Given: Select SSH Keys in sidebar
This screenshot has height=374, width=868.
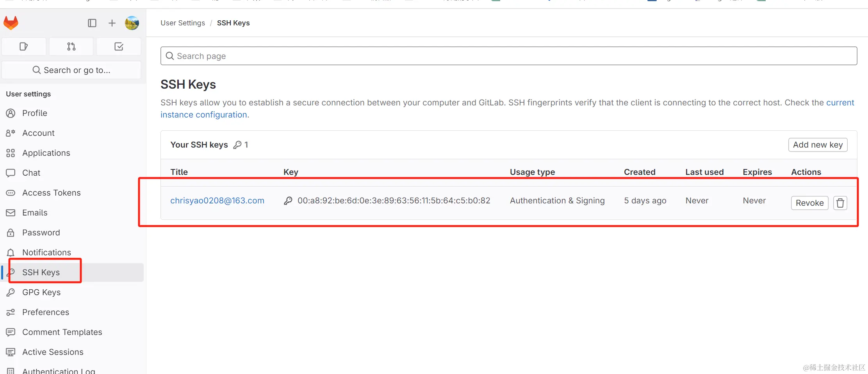Looking at the screenshot, I should 73,272.
